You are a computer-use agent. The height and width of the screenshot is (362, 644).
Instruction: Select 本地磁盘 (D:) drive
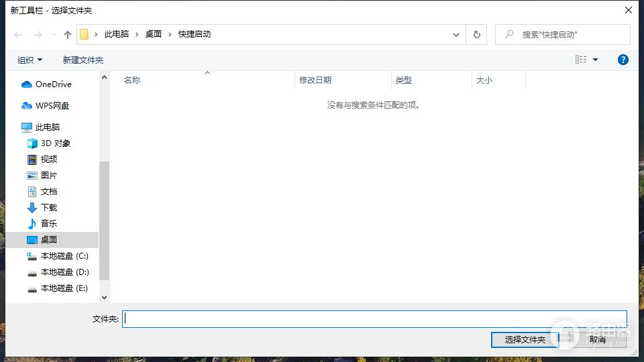(64, 272)
